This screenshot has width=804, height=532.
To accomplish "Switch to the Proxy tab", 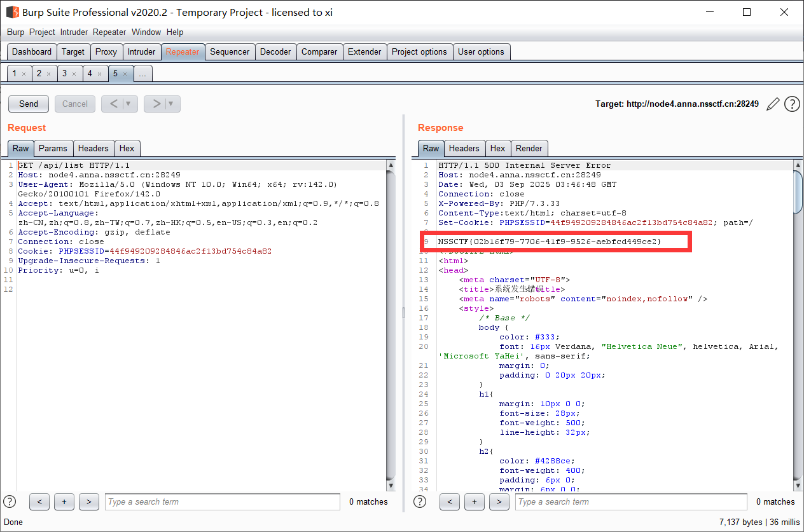I will 106,52.
